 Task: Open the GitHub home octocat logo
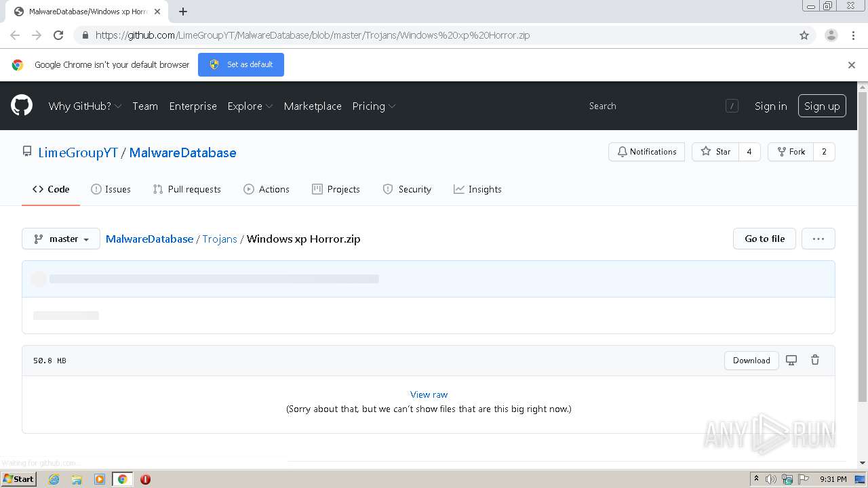pyautogui.click(x=22, y=106)
